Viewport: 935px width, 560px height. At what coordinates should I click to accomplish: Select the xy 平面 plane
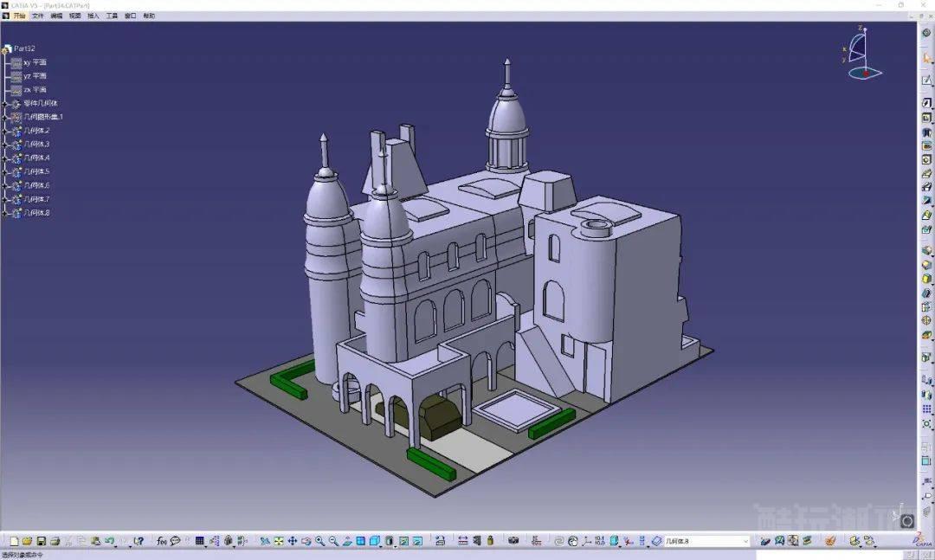(x=35, y=62)
